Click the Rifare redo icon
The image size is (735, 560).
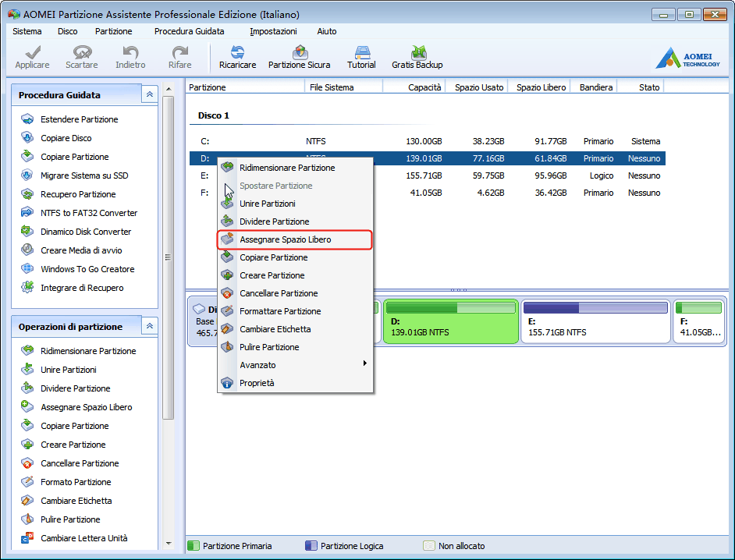180,52
